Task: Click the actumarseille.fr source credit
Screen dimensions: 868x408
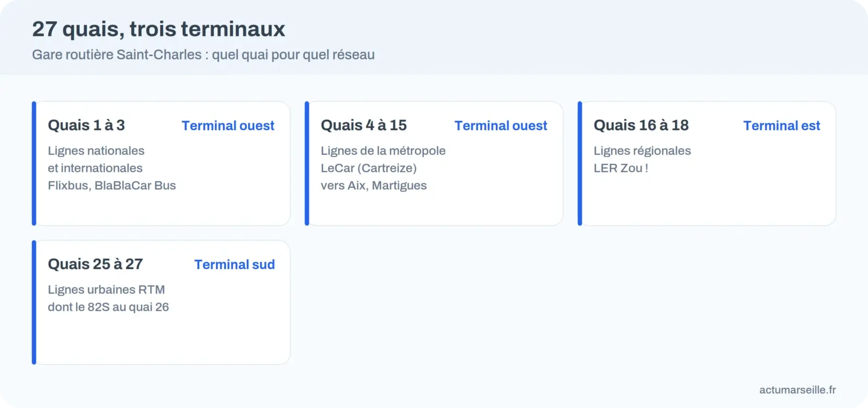Action: (x=797, y=390)
